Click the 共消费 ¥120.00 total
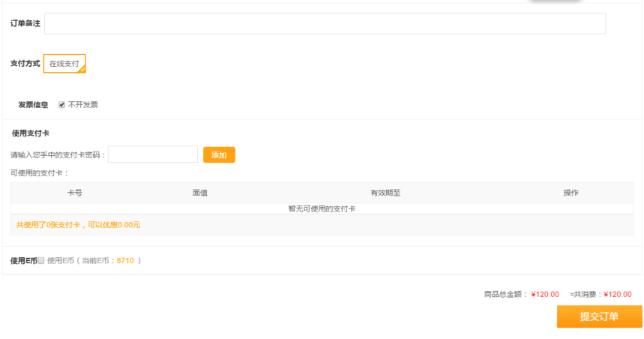The height and width of the screenshot is (339, 644). point(618,295)
